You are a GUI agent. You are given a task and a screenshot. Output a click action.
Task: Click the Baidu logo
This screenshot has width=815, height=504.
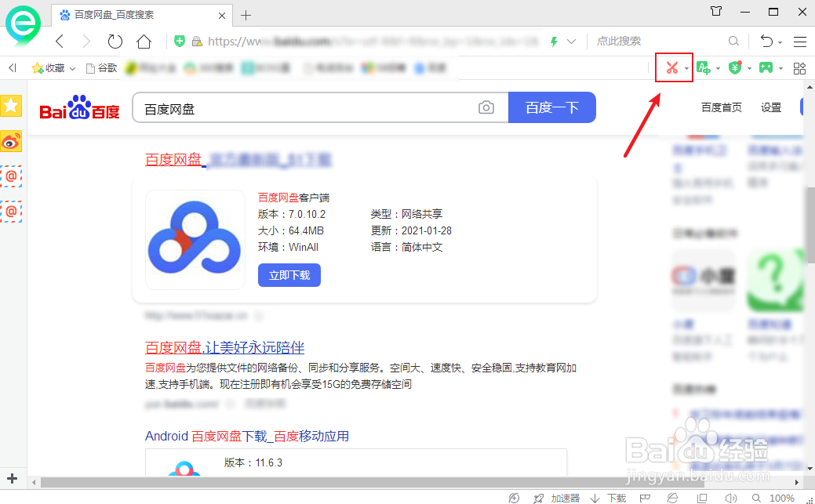tap(79, 107)
